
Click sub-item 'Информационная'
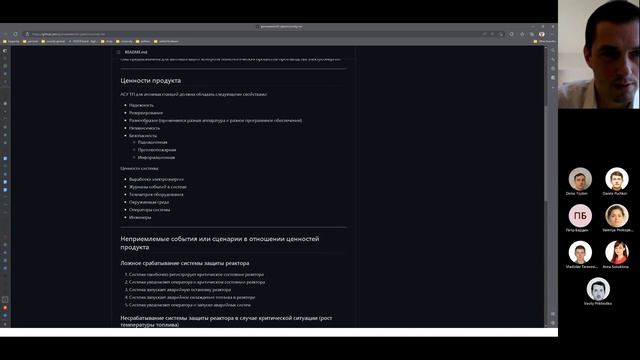(156, 158)
